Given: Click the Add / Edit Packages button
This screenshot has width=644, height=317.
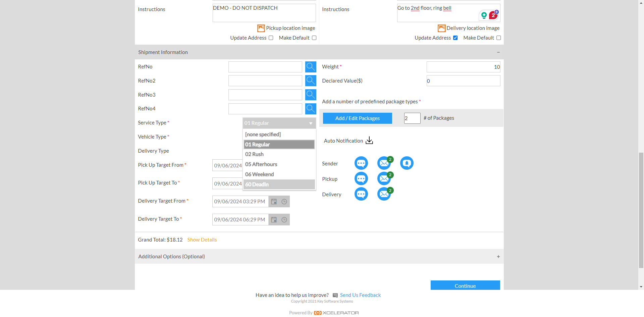Looking at the screenshot, I should (x=358, y=118).
